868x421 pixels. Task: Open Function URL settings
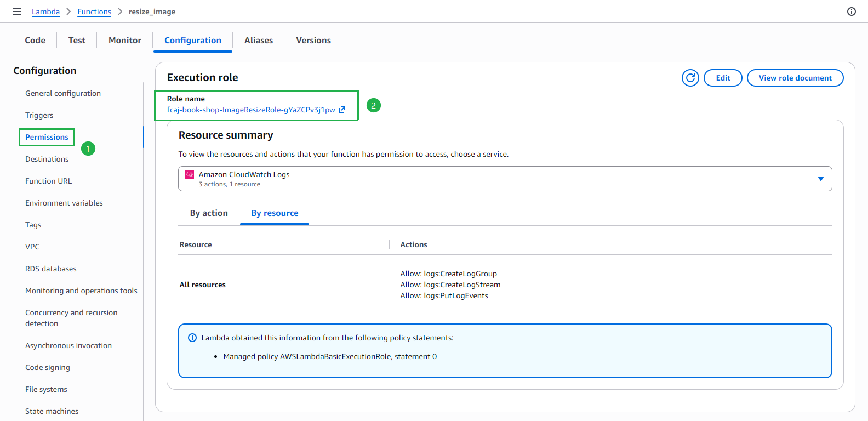[x=49, y=181]
